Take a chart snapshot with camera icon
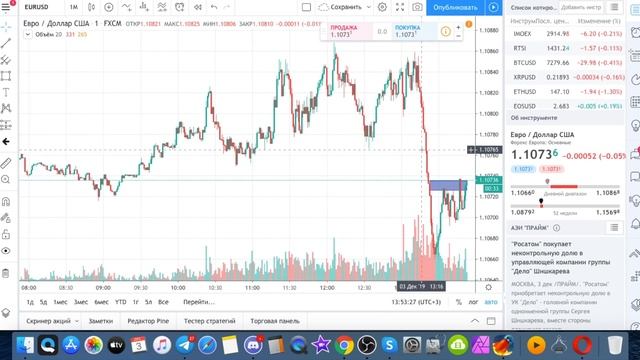This screenshot has height=360, width=640. coord(417,7)
